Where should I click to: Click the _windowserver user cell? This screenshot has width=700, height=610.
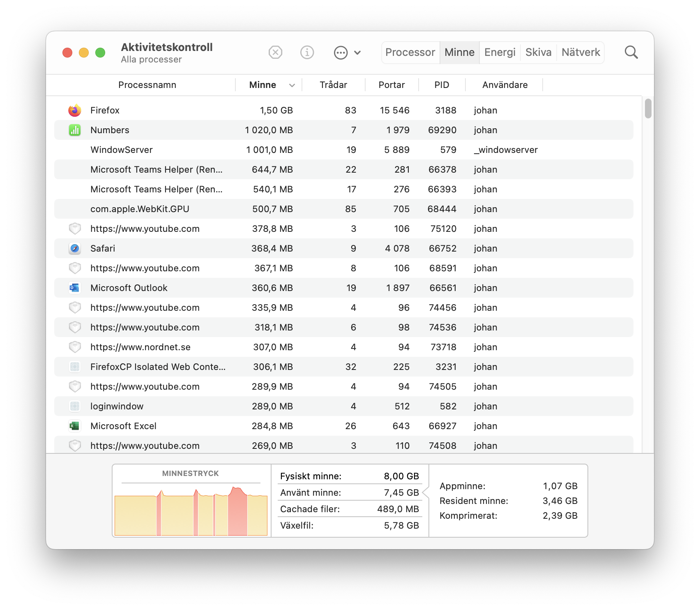click(506, 150)
